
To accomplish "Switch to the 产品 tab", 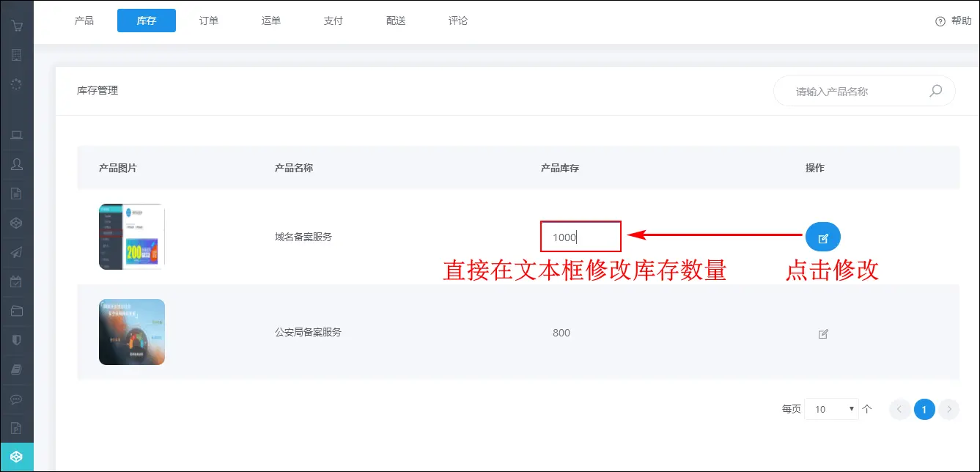I will (84, 21).
